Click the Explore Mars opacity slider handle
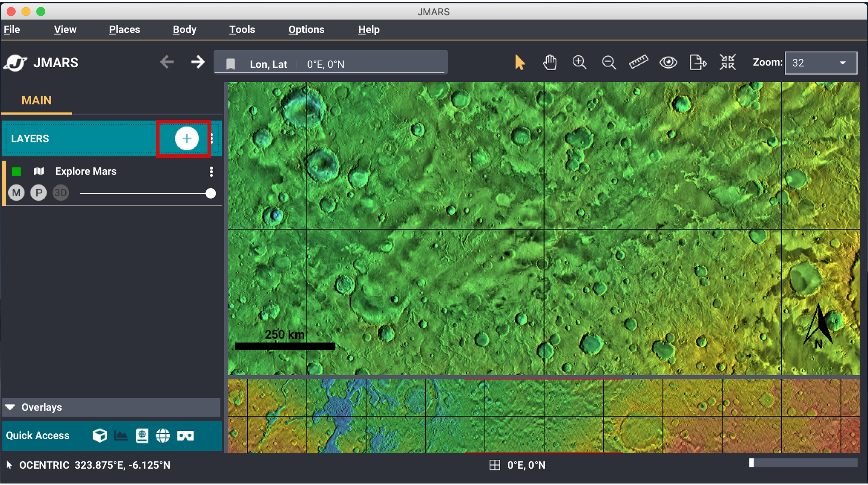 coord(210,193)
